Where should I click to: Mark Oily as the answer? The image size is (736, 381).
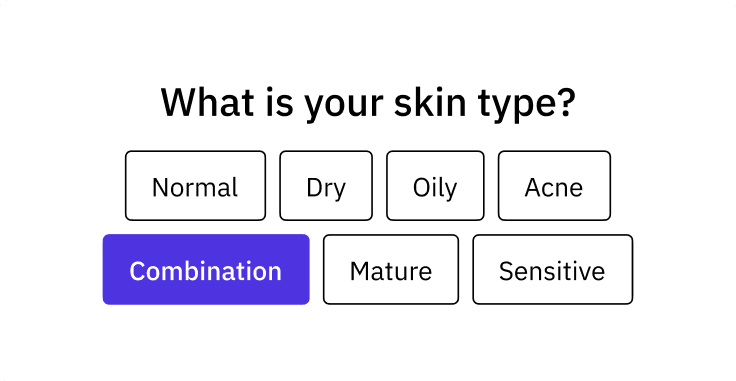click(435, 186)
